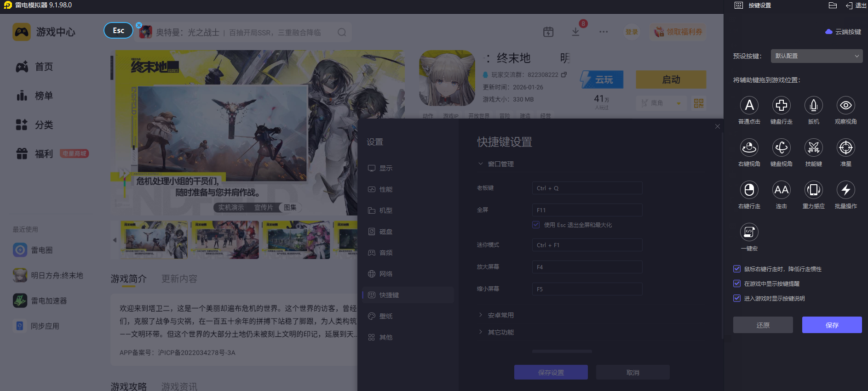Open the three-dot more menu in Game Center
Screen dimensions: 868x391
click(x=604, y=32)
